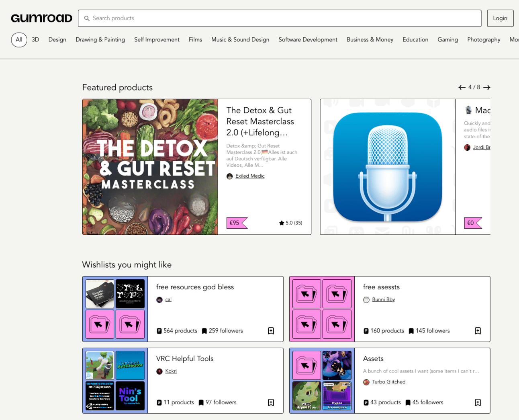Open the 3D category
519x420 pixels.
click(35, 40)
